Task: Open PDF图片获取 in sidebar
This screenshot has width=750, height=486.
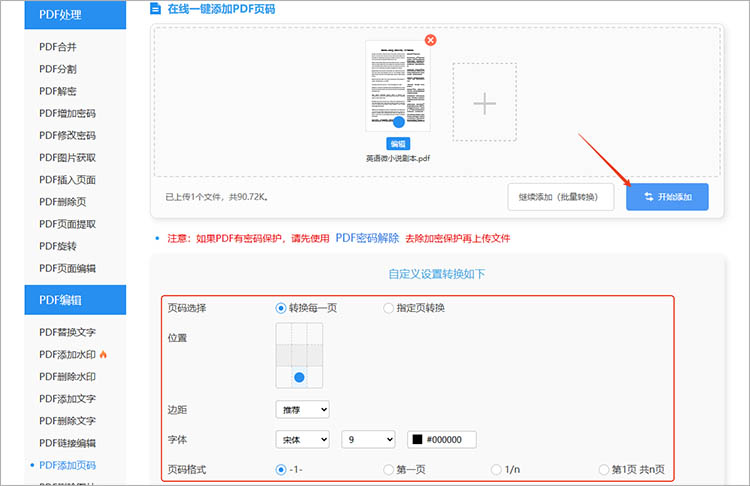Action: click(67, 157)
